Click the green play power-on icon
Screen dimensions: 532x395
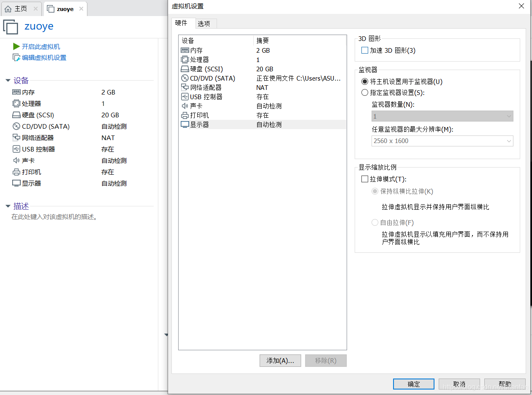click(16, 46)
